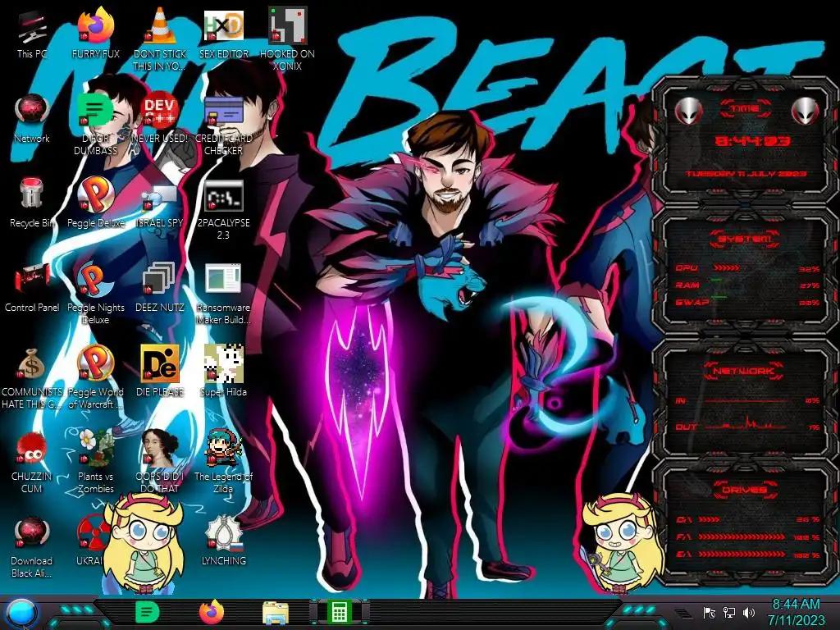Open File Explorer from the taskbar
This screenshot has height=630, width=840.
click(x=276, y=613)
